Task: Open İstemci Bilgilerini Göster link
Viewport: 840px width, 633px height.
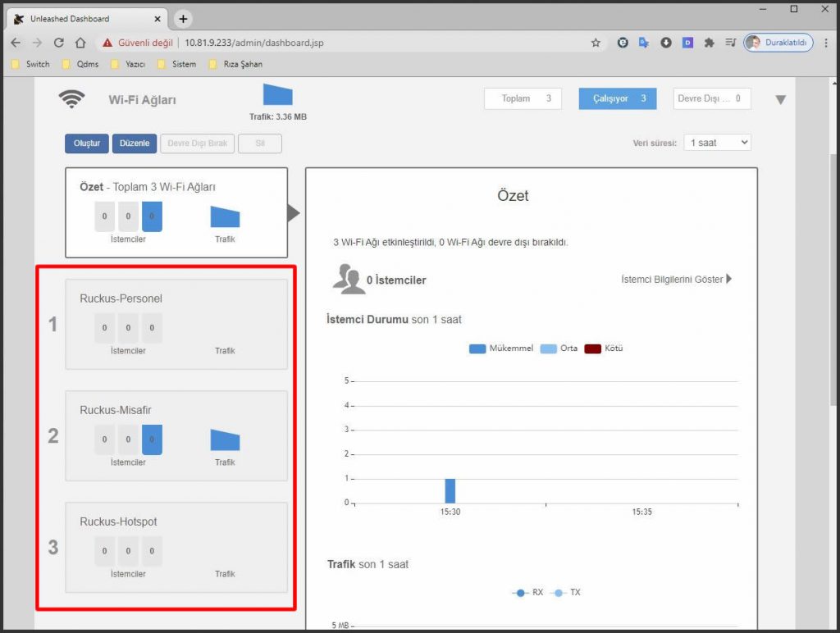Action: coord(676,279)
